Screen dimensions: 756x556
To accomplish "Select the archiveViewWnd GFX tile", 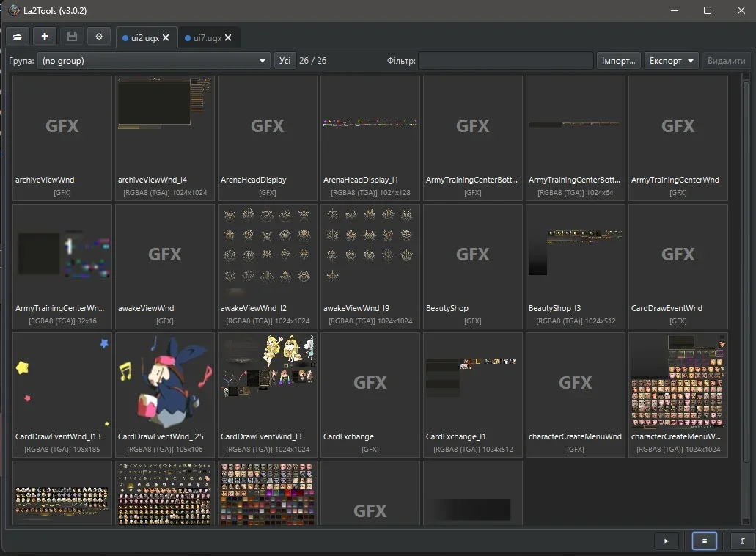I will pyautogui.click(x=62, y=138).
